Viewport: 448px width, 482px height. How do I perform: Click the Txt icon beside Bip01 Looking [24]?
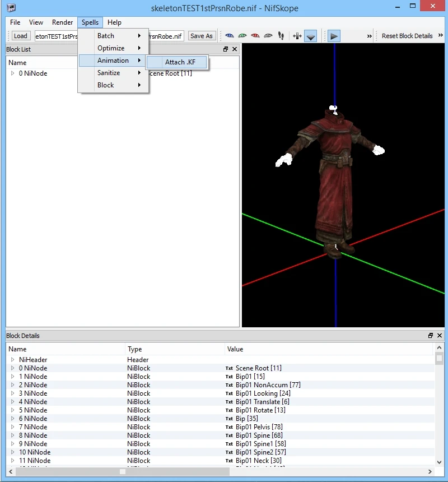point(230,393)
